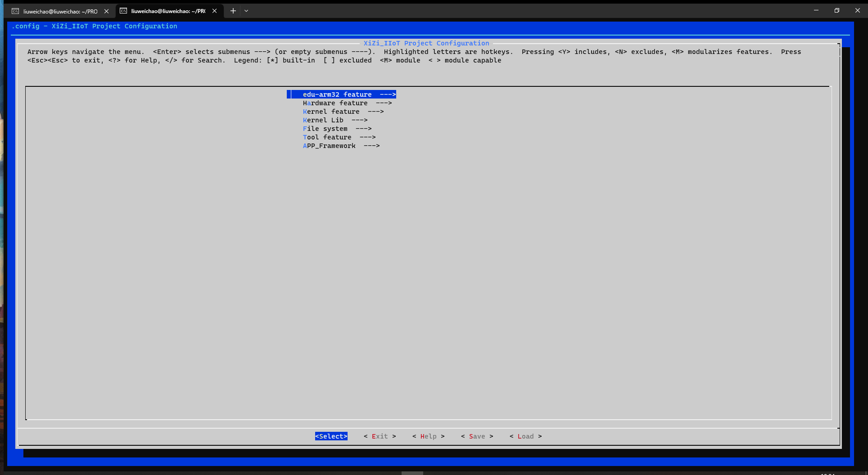The width and height of the screenshot is (868, 475).
Task: Close the second terminal tab
Action: click(x=215, y=11)
